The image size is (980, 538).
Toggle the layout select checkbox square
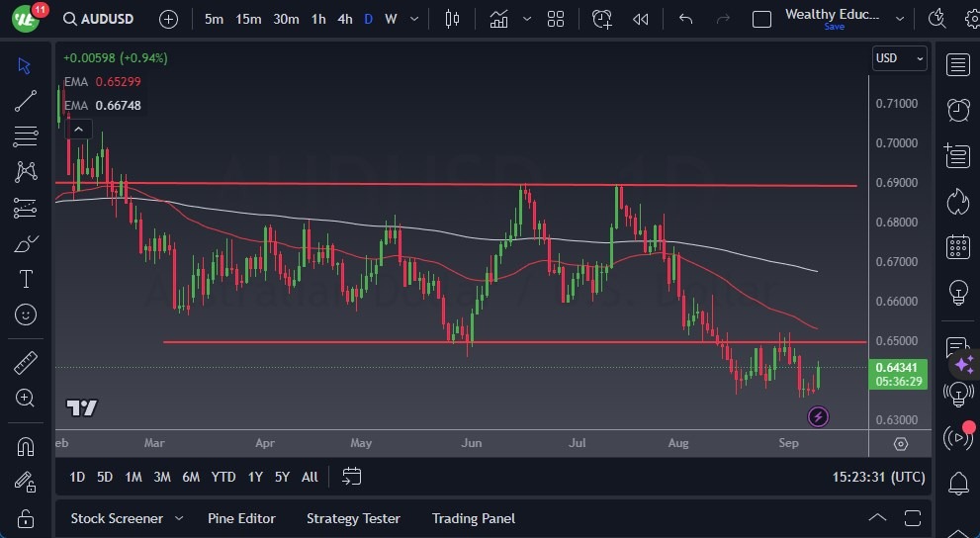(761, 19)
